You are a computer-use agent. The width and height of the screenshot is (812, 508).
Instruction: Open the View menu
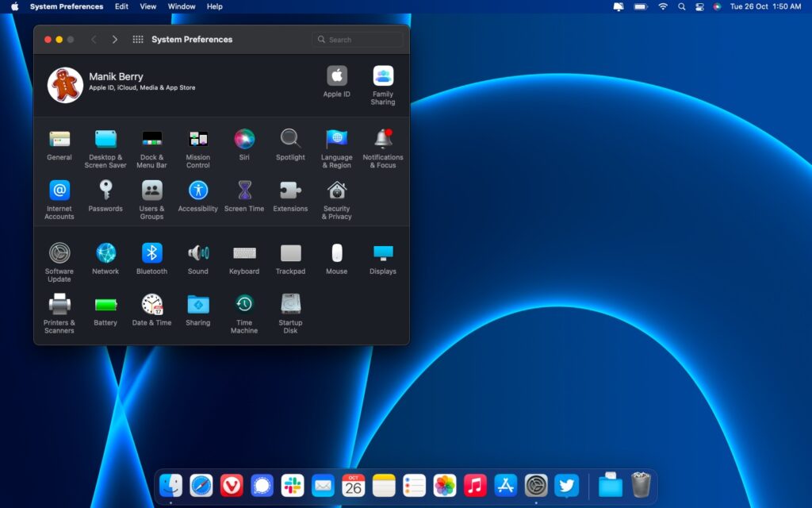point(147,7)
